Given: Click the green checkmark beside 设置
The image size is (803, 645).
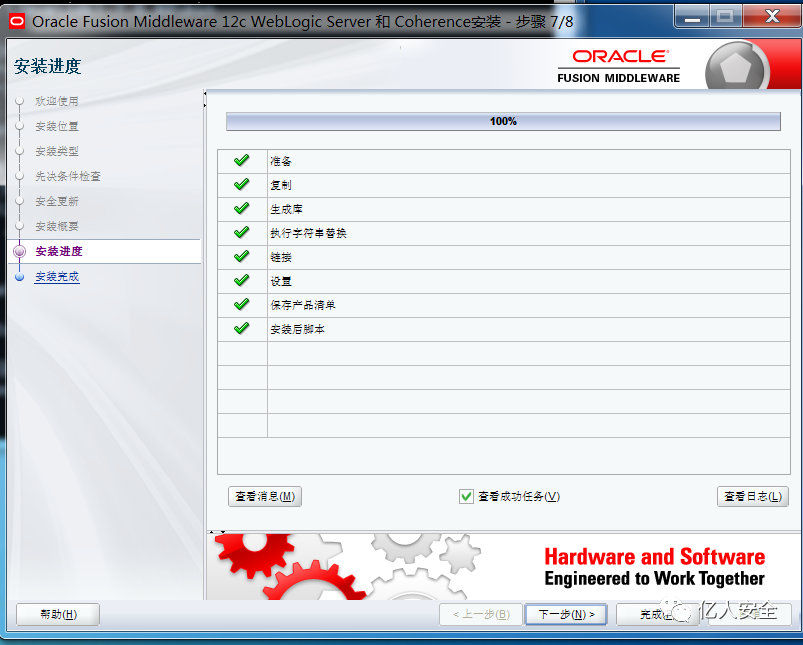Looking at the screenshot, I should (x=242, y=280).
